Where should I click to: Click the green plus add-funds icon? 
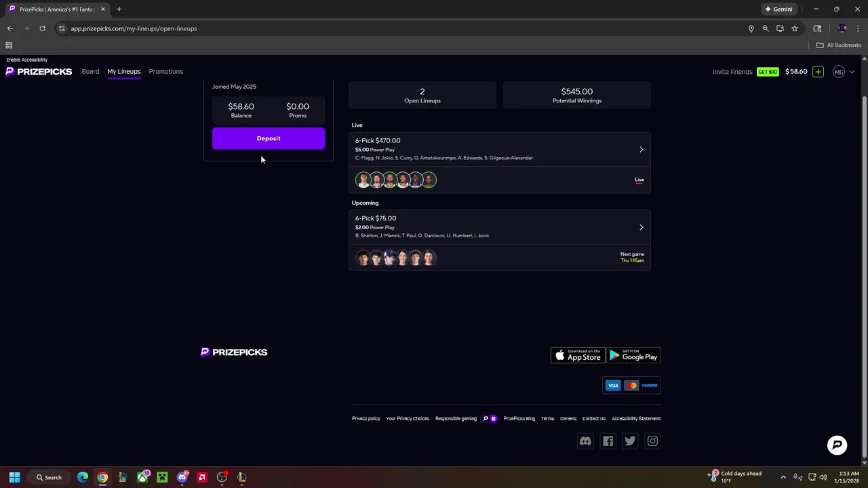pyautogui.click(x=818, y=72)
